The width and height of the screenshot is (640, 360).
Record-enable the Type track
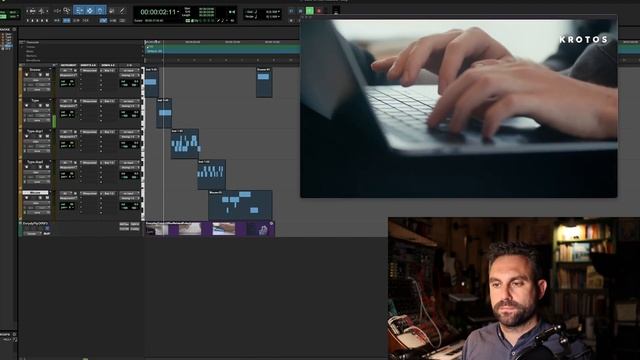27,105
